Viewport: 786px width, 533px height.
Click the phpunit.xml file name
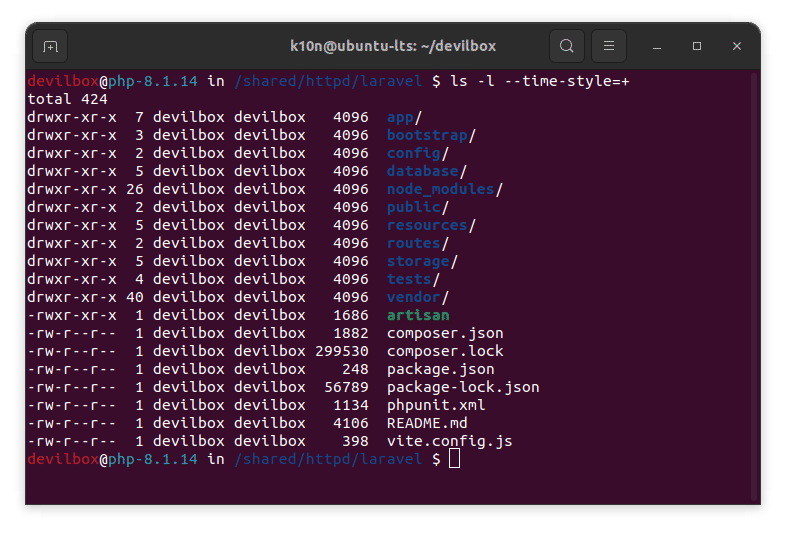click(436, 405)
